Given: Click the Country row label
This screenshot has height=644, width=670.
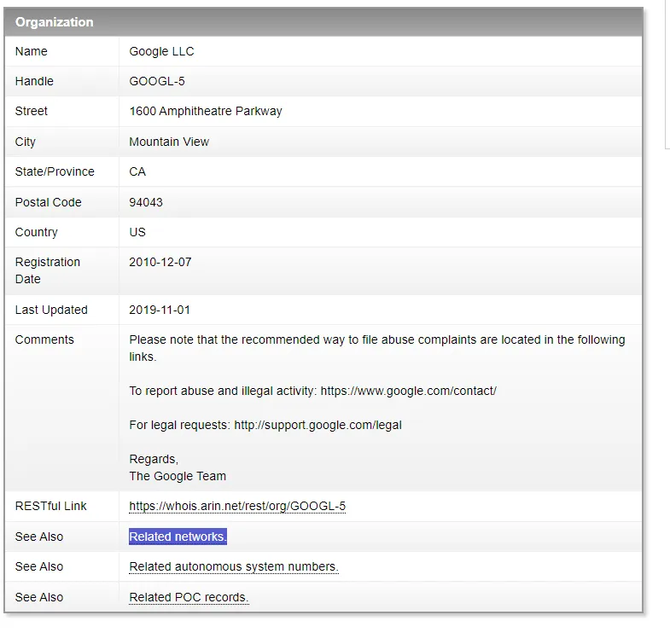Looking at the screenshot, I should pyautogui.click(x=37, y=232).
